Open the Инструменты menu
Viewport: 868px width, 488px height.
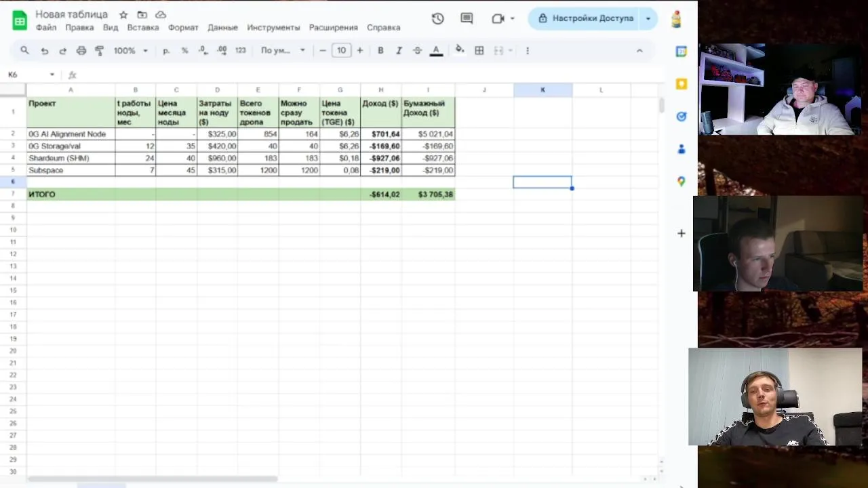click(x=273, y=28)
